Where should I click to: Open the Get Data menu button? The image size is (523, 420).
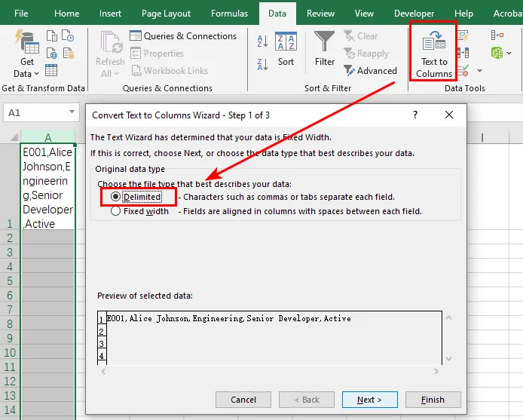tap(26, 54)
